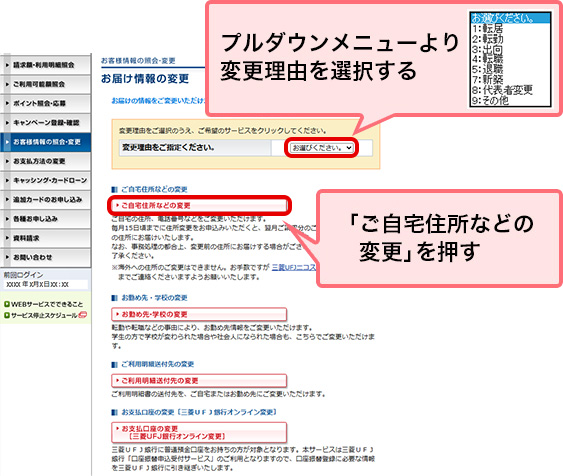This screenshot has height=476, width=563.
Task: Click お支払口座の変更 三菱UFJ銀行オンライン変更 button
Action: 199,433
